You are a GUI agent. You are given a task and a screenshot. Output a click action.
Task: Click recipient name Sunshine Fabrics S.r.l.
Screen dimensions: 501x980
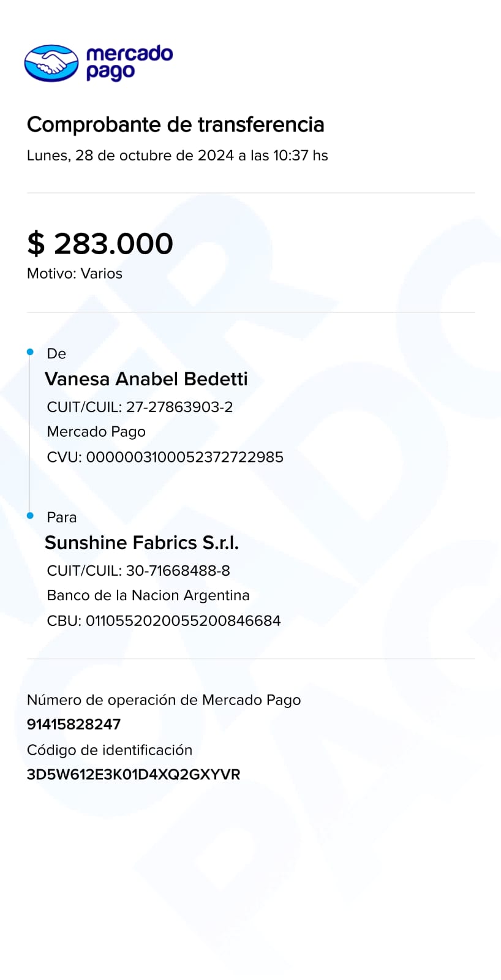tap(141, 543)
